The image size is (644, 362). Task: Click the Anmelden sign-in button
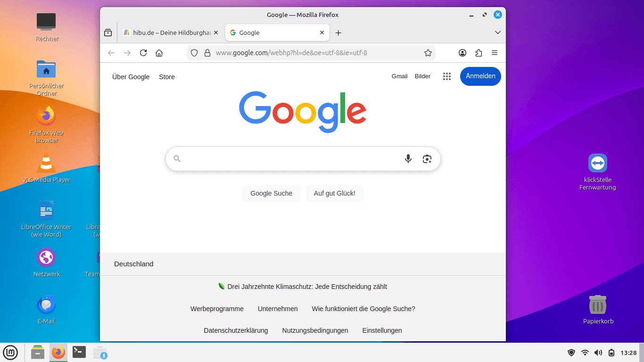click(480, 76)
